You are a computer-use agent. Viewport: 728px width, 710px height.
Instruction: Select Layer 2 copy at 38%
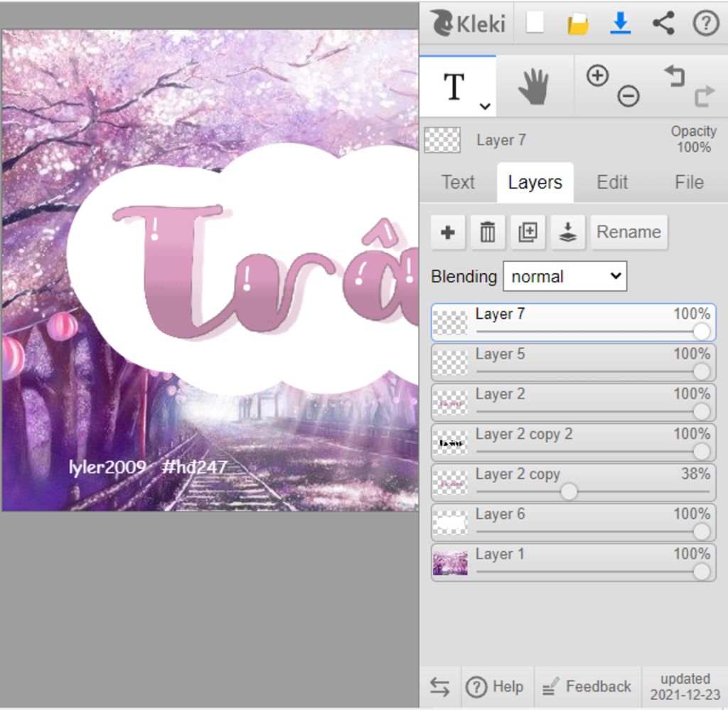(x=574, y=482)
